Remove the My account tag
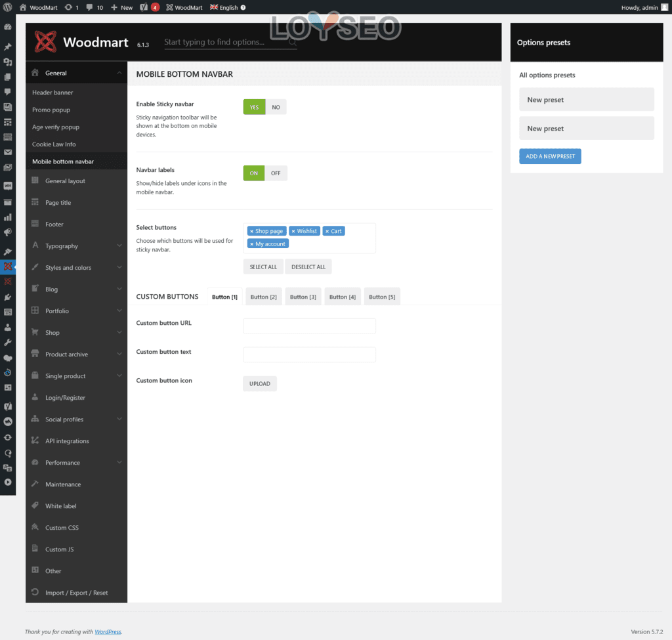This screenshot has height=640, width=672. point(251,244)
